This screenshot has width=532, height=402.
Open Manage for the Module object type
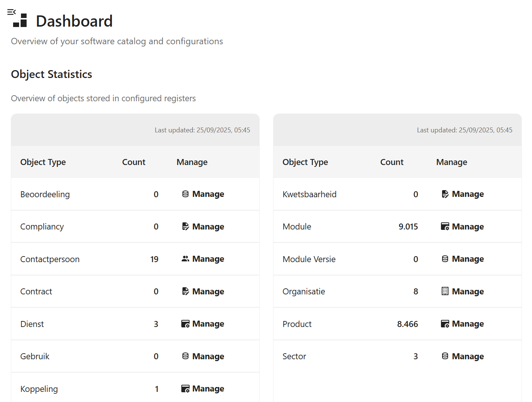(x=468, y=226)
